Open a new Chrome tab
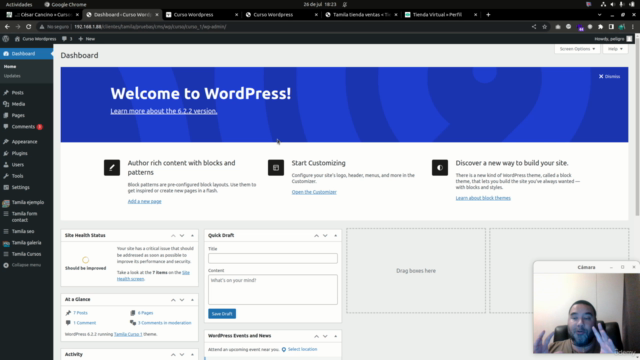 coord(488,15)
